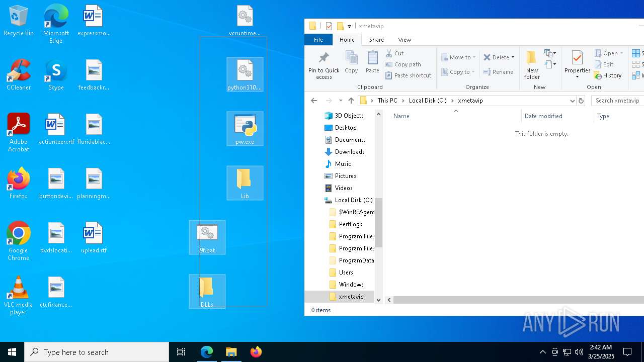Select VLC media player shortcut
Screen dimensions: 644x362
coord(19,296)
